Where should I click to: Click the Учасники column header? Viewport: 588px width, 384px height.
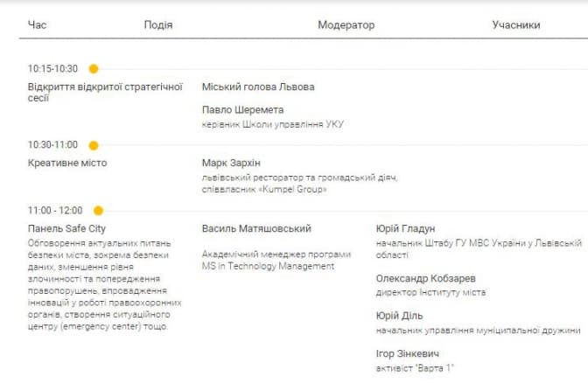pyautogui.click(x=515, y=25)
